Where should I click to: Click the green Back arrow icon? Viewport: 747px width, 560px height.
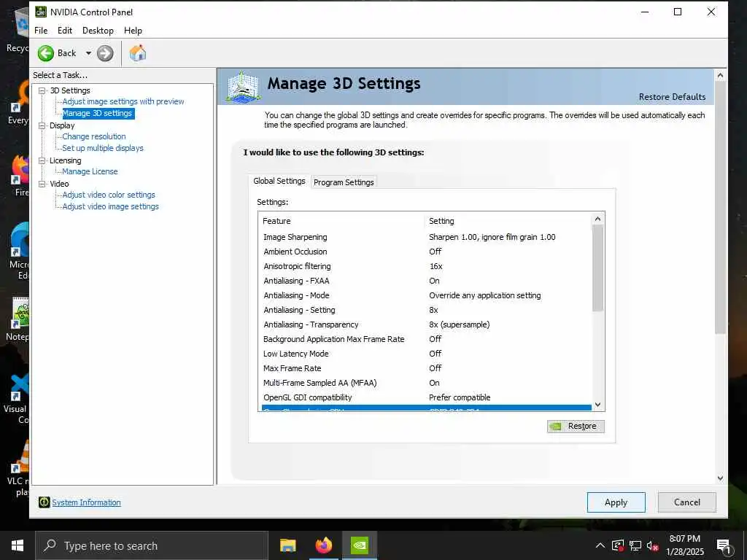(x=46, y=53)
